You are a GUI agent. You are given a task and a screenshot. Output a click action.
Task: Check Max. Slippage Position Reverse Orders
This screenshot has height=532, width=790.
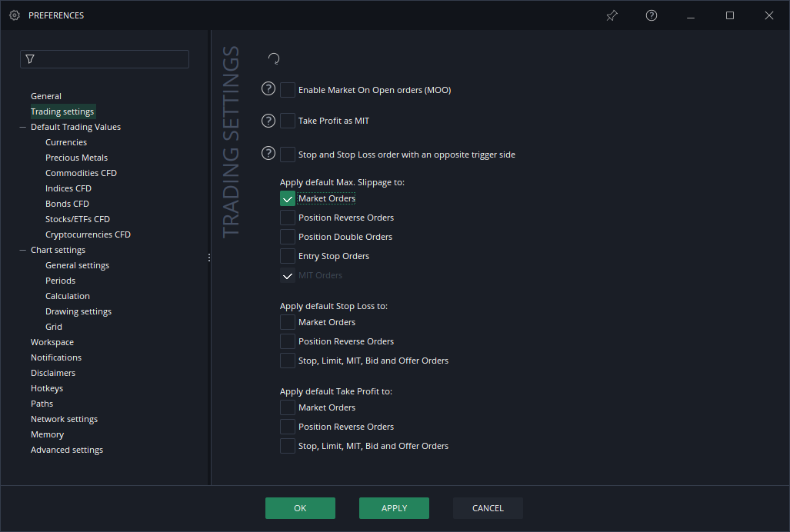click(288, 218)
